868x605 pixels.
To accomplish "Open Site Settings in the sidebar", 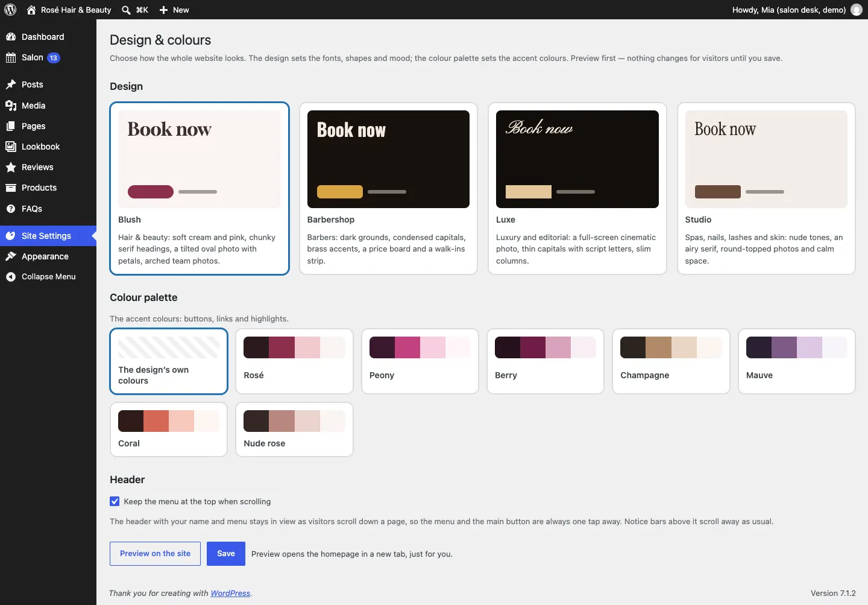I will coord(48,236).
